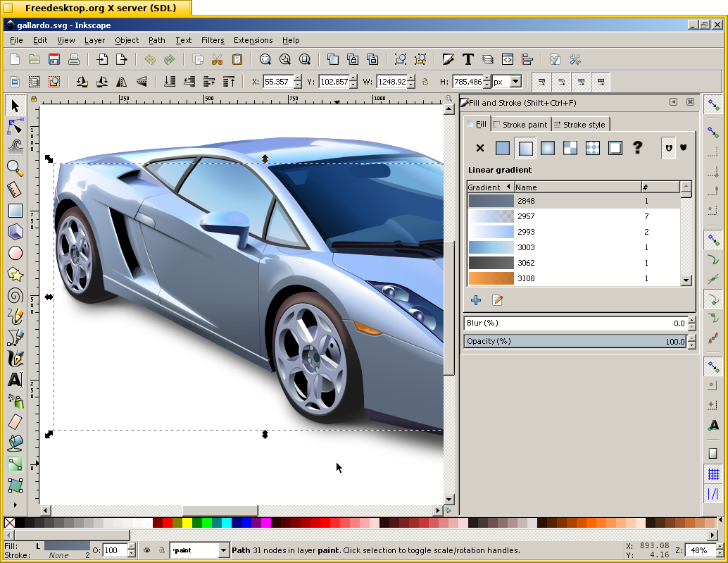Screen dimensions: 728x563
Task: Choose the Paint Bucket fill tool
Action: click(x=15, y=443)
